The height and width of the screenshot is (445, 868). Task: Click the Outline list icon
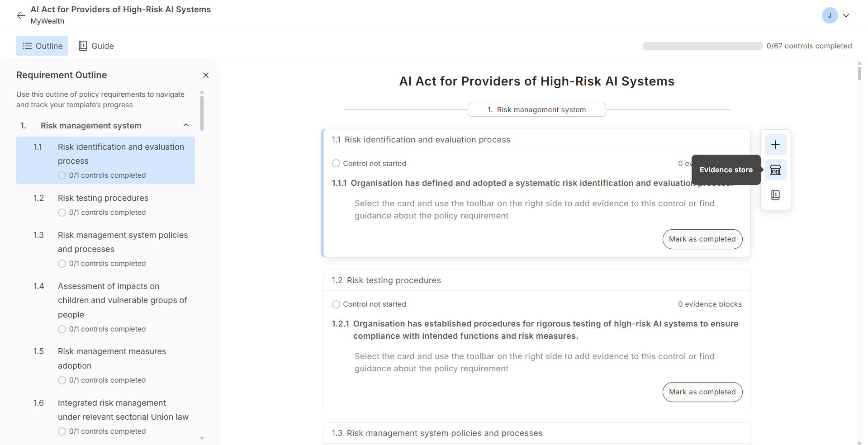tap(27, 46)
